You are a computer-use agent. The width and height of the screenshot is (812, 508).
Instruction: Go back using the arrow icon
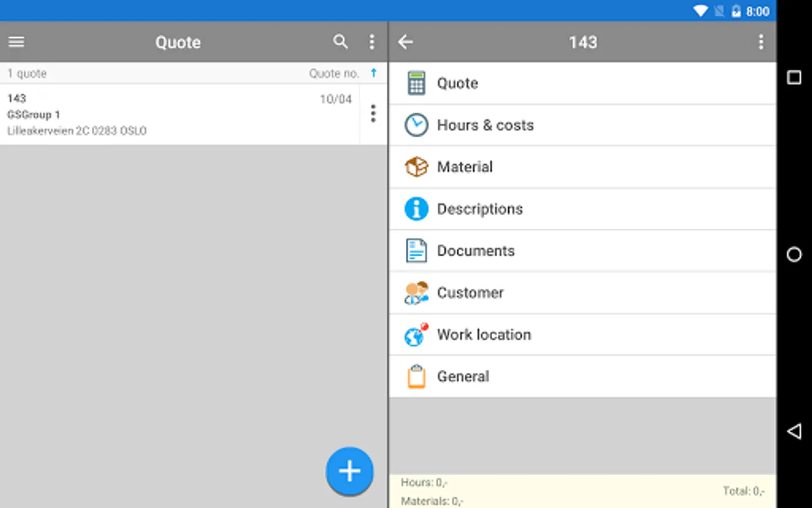pos(405,42)
